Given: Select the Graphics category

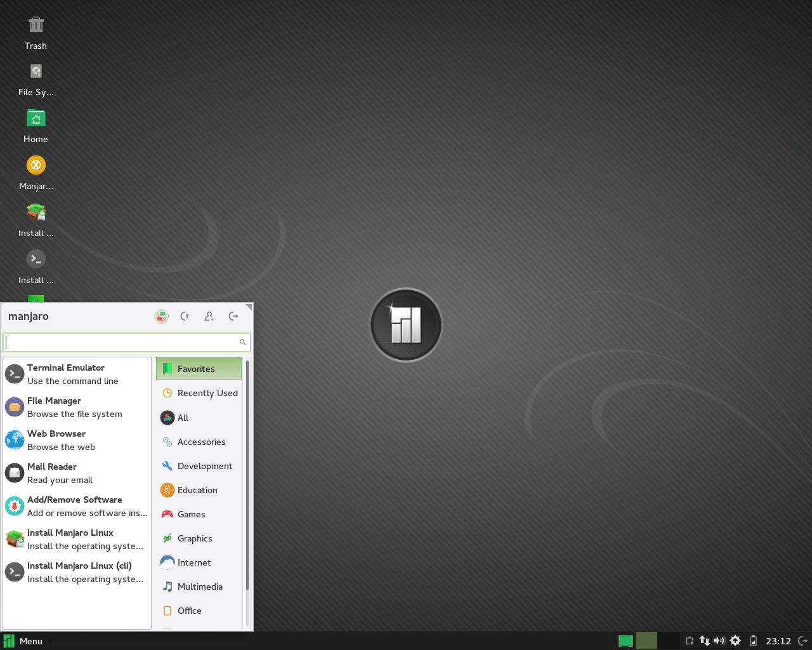Looking at the screenshot, I should [199, 538].
